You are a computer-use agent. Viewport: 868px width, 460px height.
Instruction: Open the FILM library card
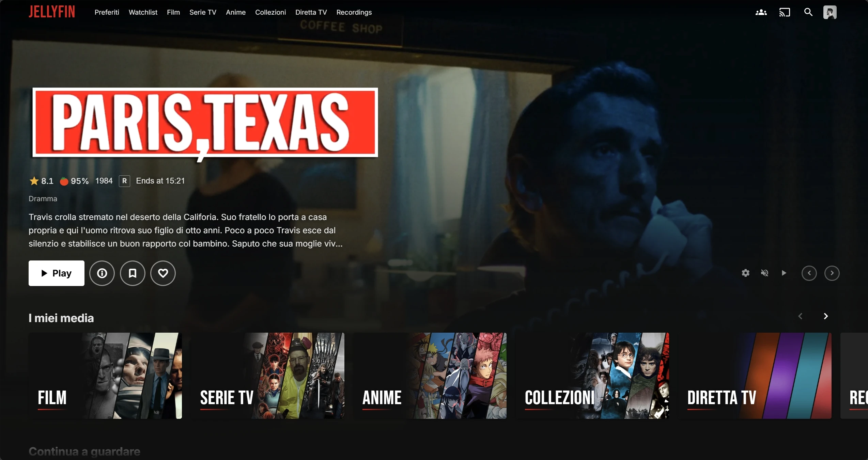pos(105,376)
